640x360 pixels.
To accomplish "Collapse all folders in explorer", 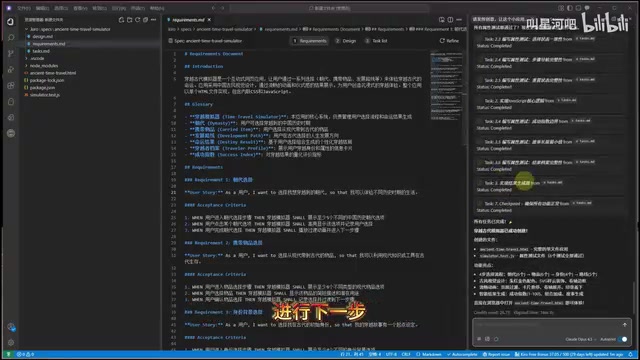I will click(x=145, y=20).
